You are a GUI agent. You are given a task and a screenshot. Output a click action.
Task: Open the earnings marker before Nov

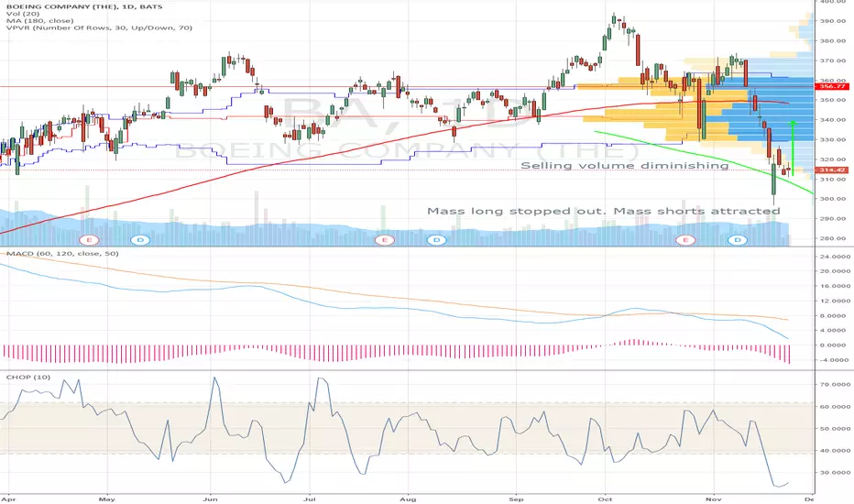coord(685,240)
